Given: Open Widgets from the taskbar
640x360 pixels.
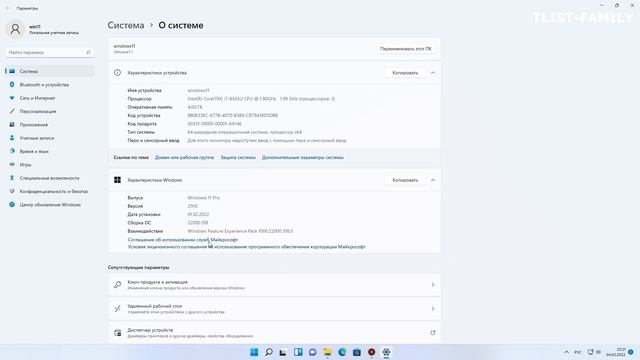Looking at the screenshot, I should pyautogui.click(x=298, y=352).
